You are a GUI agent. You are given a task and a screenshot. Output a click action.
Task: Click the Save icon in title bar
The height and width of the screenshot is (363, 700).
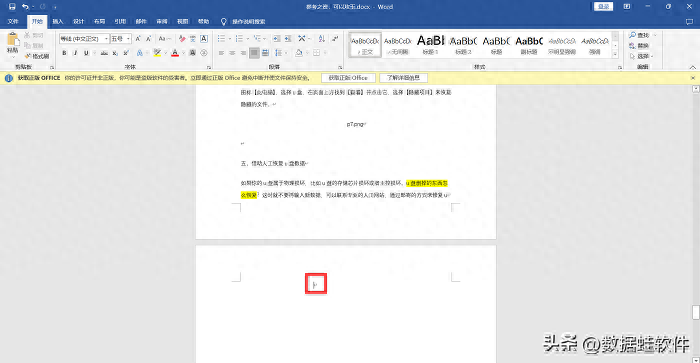pos(12,7)
